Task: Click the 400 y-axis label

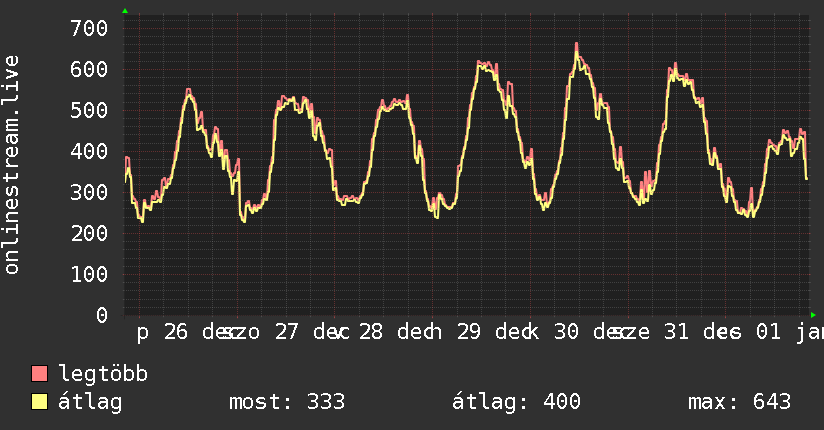Action: pyautogui.click(x=89, y=151)
